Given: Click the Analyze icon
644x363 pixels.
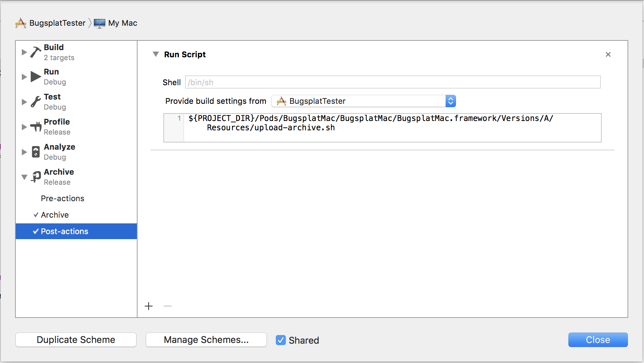Looking at the screenshot, I should pyautogui.click(x=36, y=152).
